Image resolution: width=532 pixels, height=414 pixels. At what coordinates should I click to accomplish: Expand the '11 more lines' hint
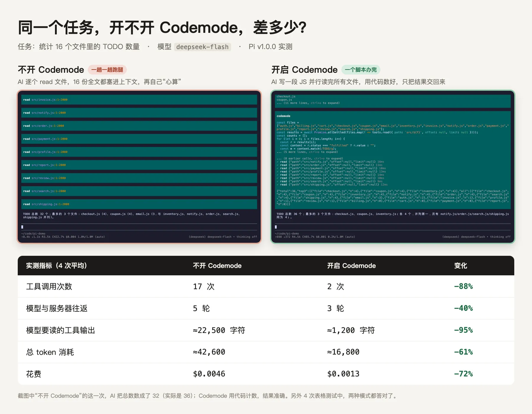pyautogui.click(x=308, y=103)
